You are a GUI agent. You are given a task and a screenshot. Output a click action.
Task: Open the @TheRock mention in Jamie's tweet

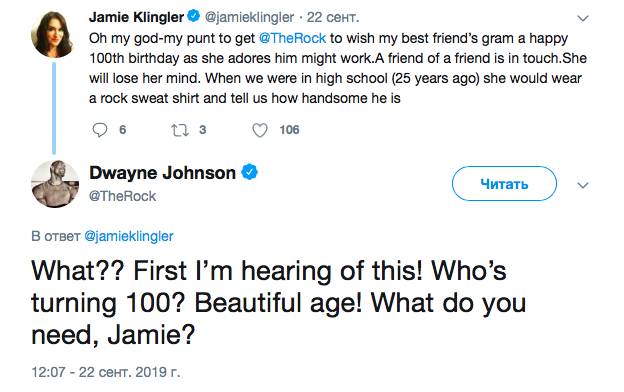coord(292,38)
